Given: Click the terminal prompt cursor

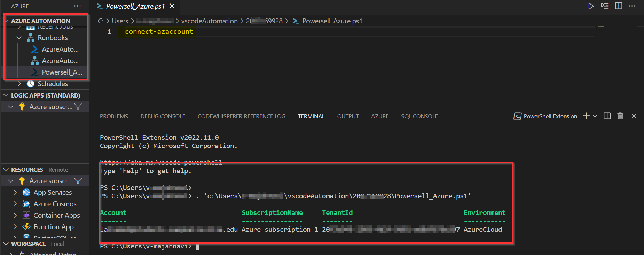Looking at the screenshot, I should 197,246.
